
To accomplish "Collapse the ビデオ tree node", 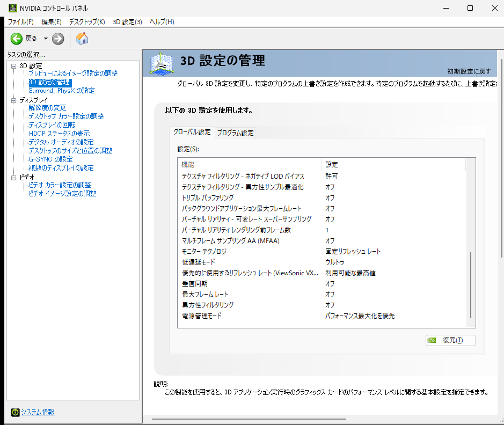I will coord(14,177).
